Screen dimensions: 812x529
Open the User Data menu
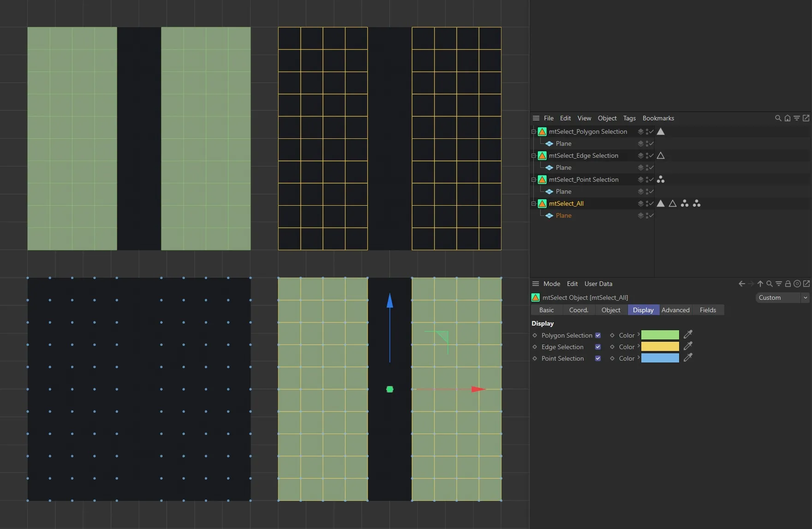[598, 284]
